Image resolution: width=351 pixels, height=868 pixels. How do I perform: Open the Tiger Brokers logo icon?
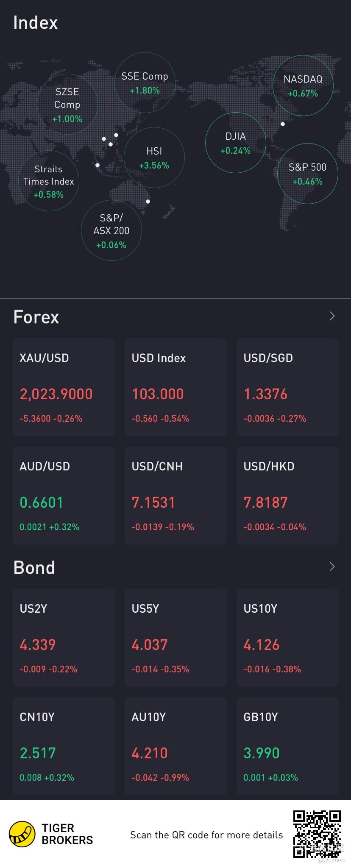tap(22, 835)
